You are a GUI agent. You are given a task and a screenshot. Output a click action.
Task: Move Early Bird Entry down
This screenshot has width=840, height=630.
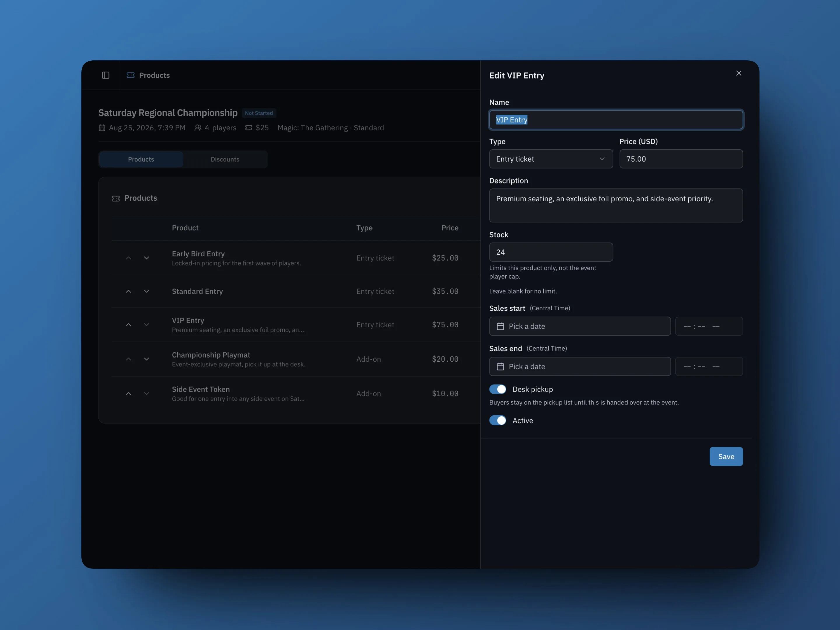click(x=146, y=258)
